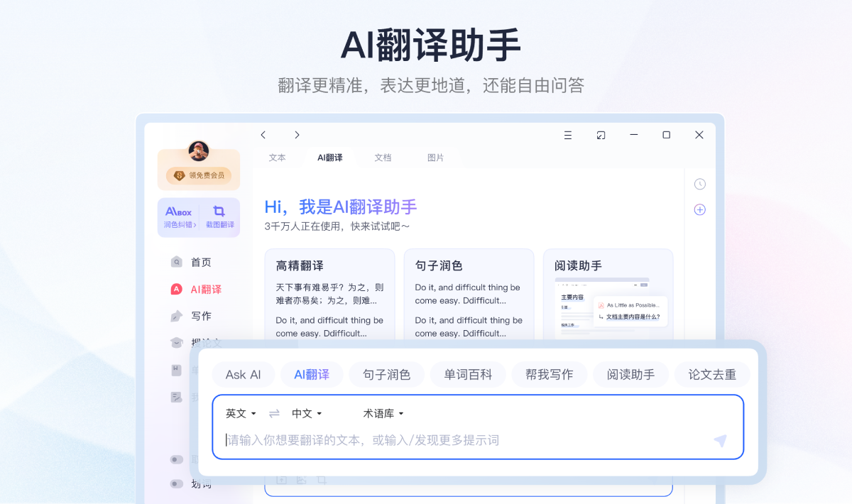The image size is (852, 504).
Task: Switch to the 文档 tab
Action: (383, 158)
